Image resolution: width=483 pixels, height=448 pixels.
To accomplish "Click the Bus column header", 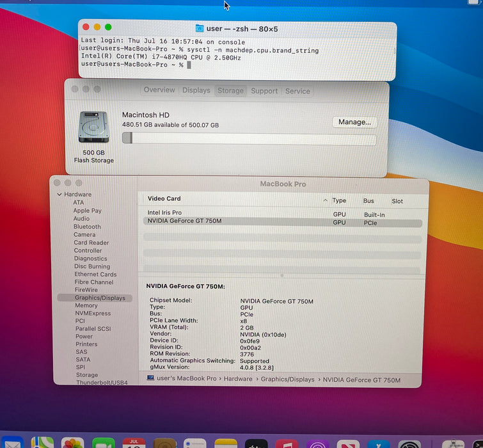I will [368, 200].
